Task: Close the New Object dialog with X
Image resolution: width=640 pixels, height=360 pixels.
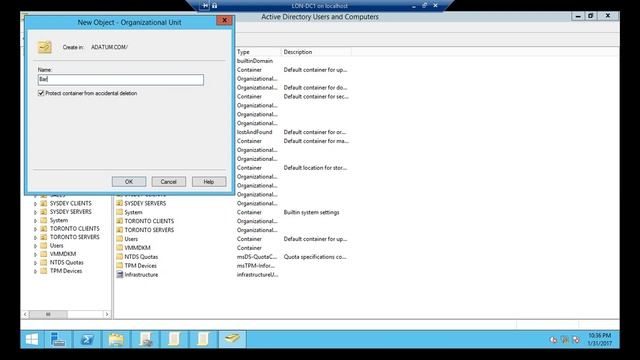Action: [x=224, y=20]
